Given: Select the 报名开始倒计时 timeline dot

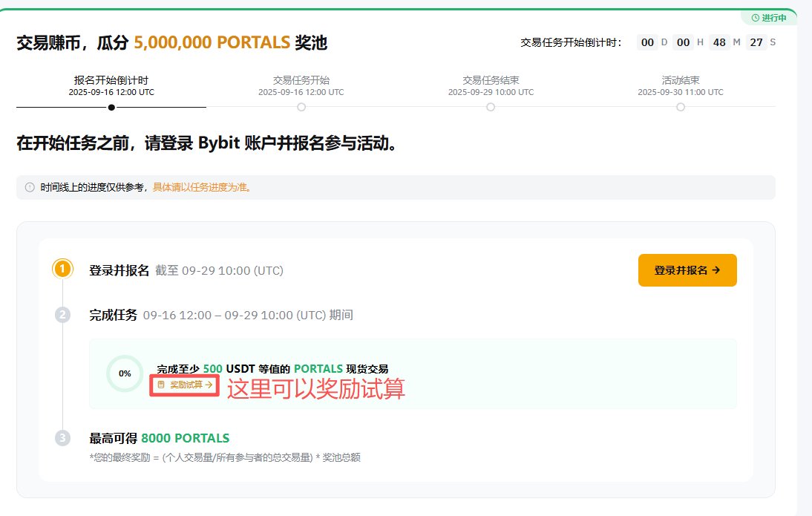Looking at the screenshot, I should pos(111,107).
